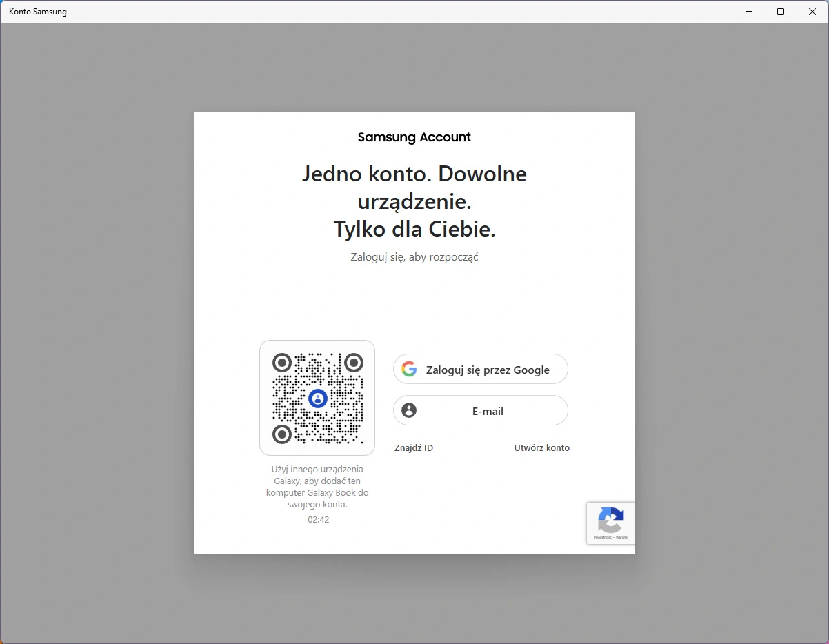Click the blue profile icon in QR code
The image size is (829, 644).
point(317,399)
